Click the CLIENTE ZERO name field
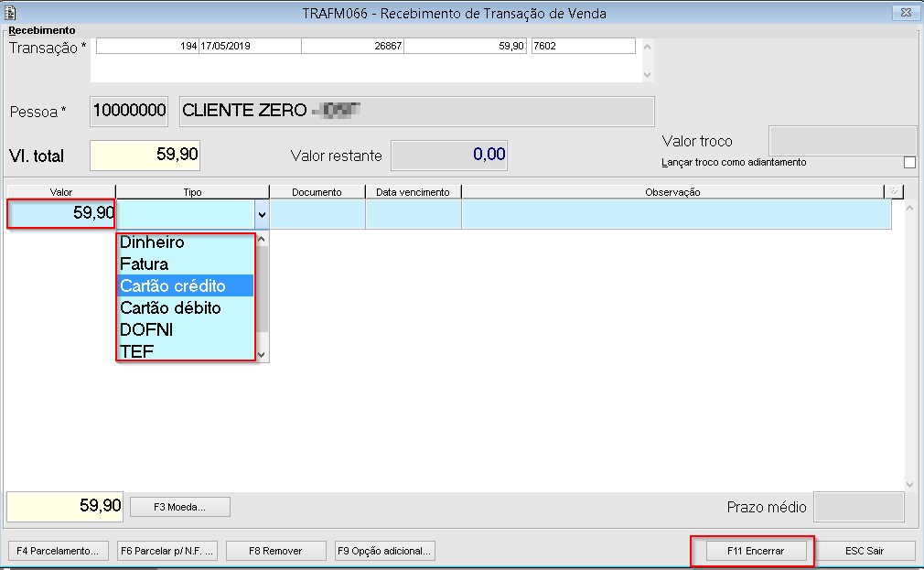 click(416, 112)
